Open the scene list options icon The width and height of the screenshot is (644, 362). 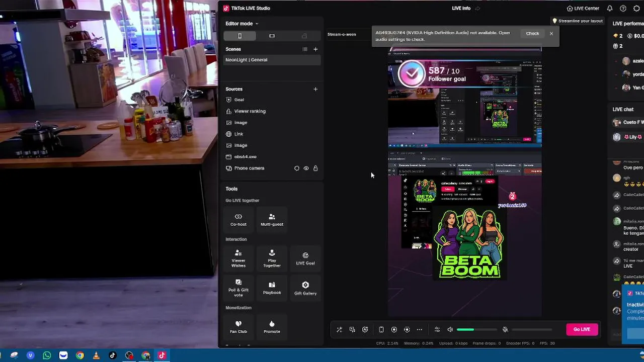pos(305,49)
